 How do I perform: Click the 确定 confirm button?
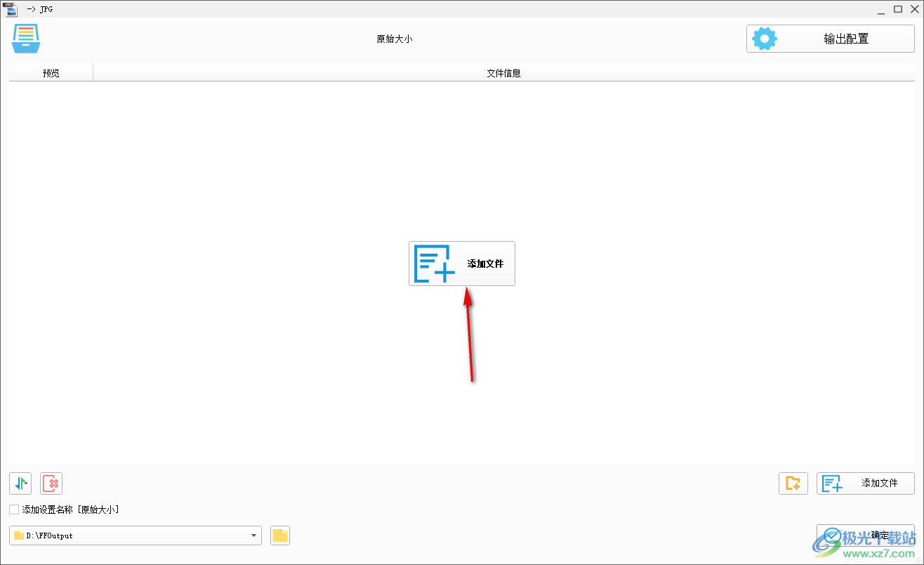click(x=866, y=535)
